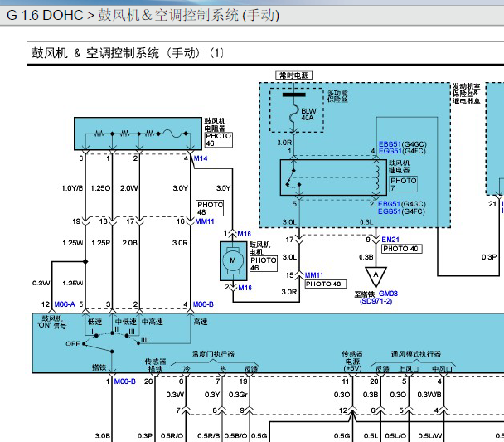Open the EBG51 link at relay pin 2
This screenshot has width=504, height=442.
[389, 204]
